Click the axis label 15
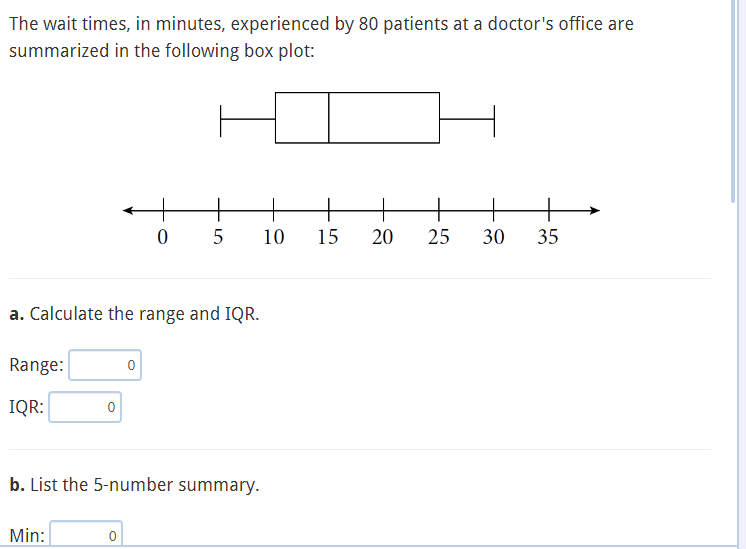 pos(328,236)
